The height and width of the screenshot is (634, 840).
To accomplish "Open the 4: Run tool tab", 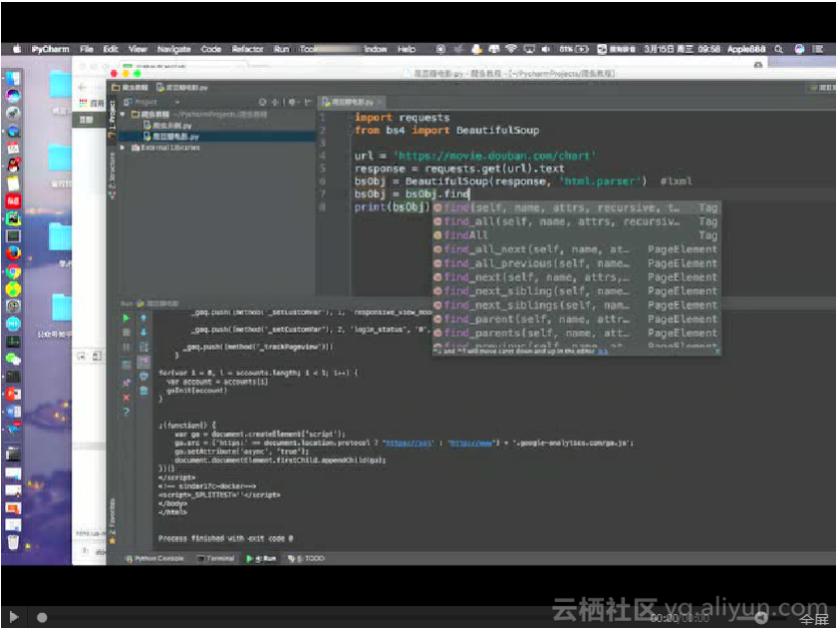I will (261, 560).
